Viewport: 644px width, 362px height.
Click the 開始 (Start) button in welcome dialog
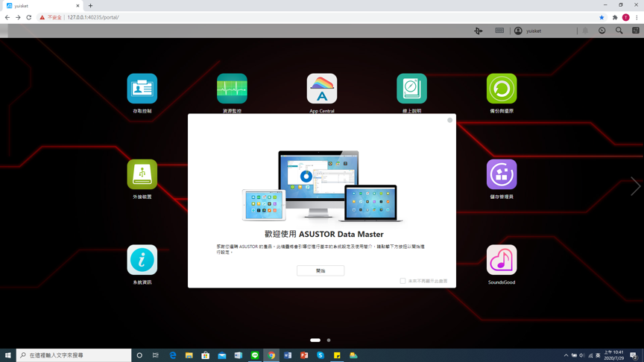[x=321, y=270]
